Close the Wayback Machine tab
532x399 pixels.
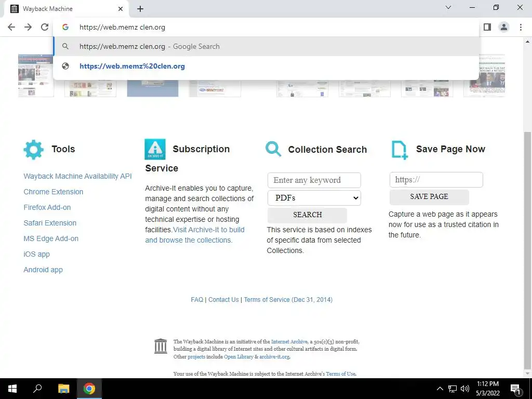121,9
